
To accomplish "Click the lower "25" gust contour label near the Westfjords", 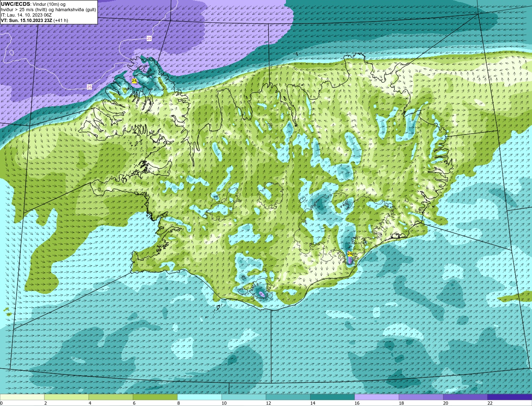I will tap(89, 87).
